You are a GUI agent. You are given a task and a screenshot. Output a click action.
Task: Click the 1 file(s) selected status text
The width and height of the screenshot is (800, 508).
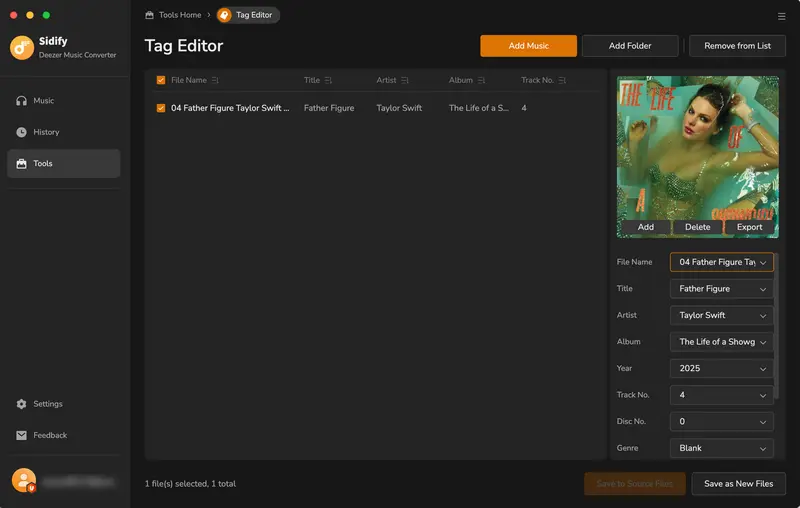click(190, 484)
